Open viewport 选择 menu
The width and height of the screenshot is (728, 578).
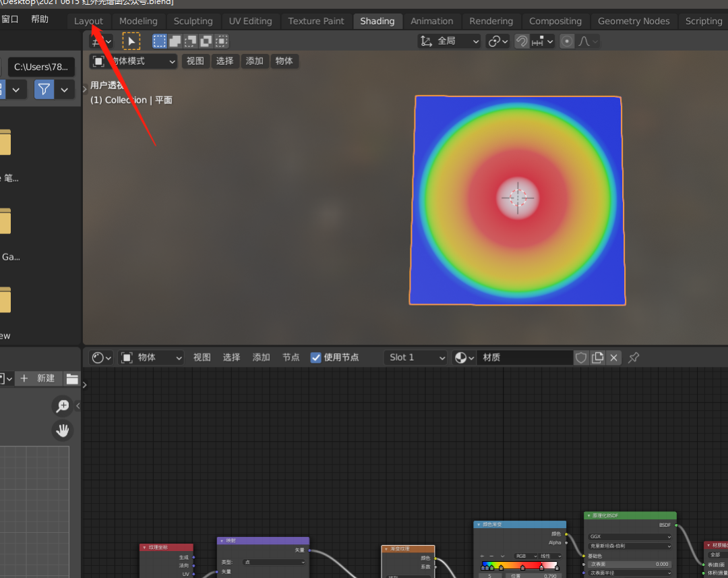pyautogui.click(x=224, y=61)
